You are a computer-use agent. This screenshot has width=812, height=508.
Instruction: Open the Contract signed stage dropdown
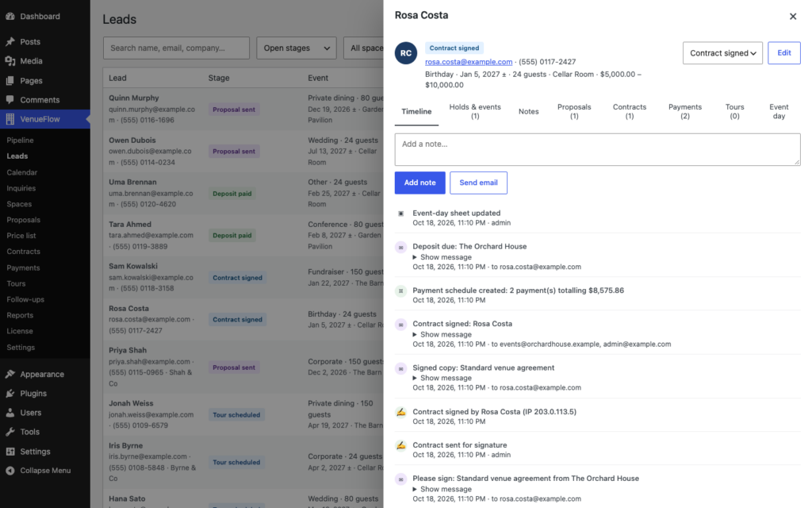[722, 53]
